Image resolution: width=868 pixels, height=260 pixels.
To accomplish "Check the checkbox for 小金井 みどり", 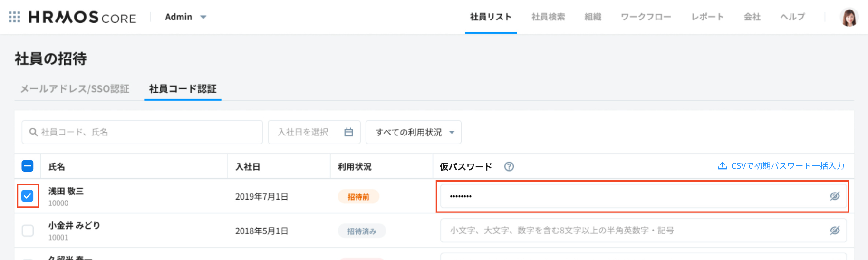I will (x=28, y=231).
